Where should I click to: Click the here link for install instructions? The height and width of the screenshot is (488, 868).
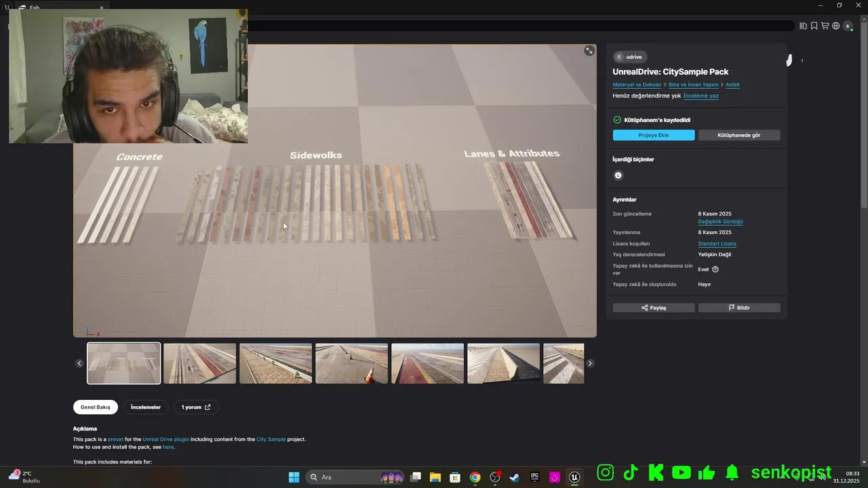coord(168,447)
